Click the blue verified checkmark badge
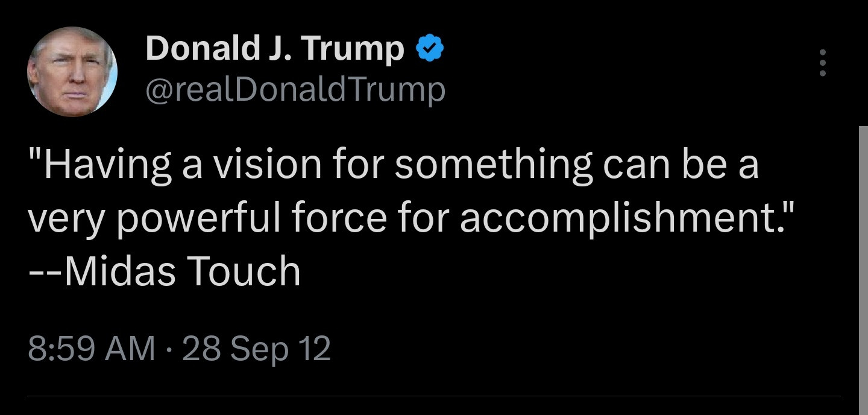 (430, 49)
